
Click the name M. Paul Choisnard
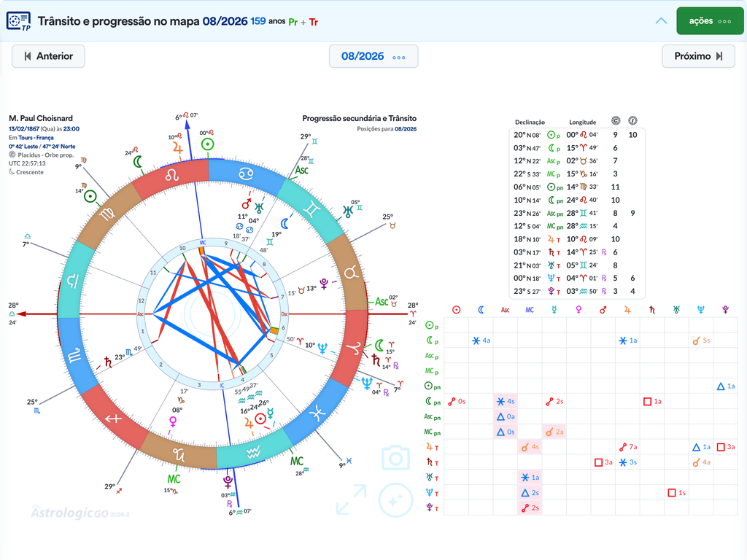(x=41, y=118)
